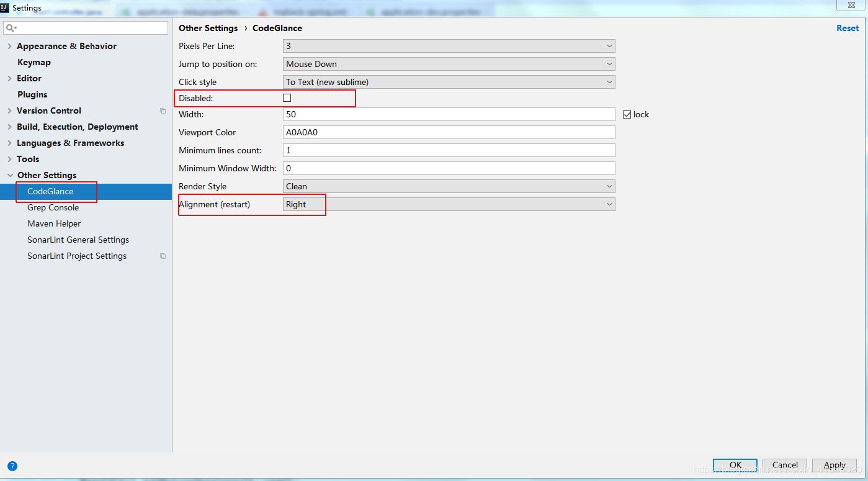Click the Cancel button
Image resolution: width=868 pixels, height=481 pixels.
(785, 465)
